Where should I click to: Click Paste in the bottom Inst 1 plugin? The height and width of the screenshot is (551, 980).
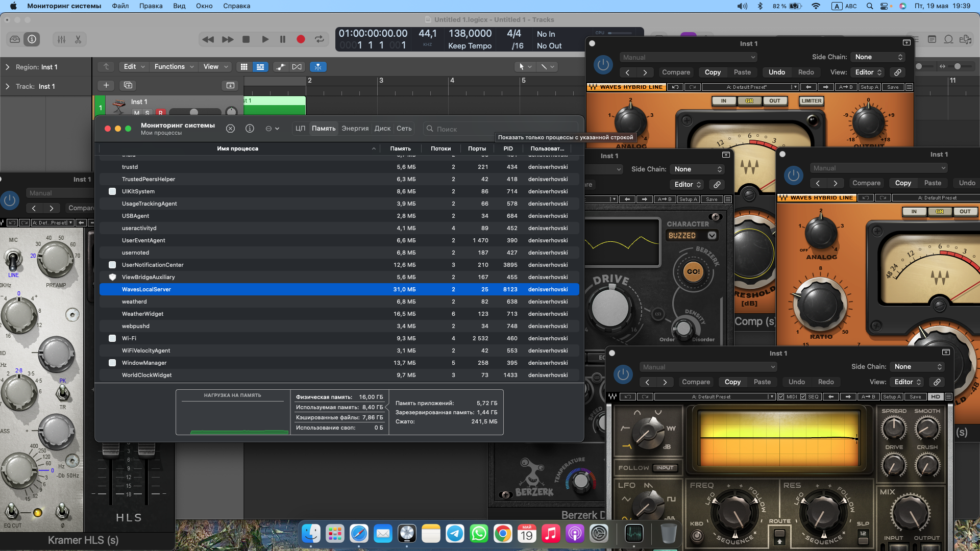pos(762,382)
